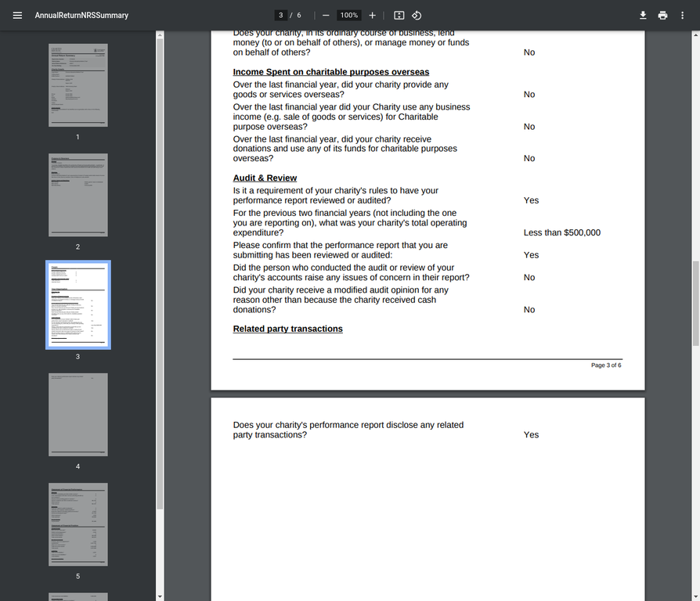Click the zoom in plus button
This screenshot has width=700, height=601.
372,16
